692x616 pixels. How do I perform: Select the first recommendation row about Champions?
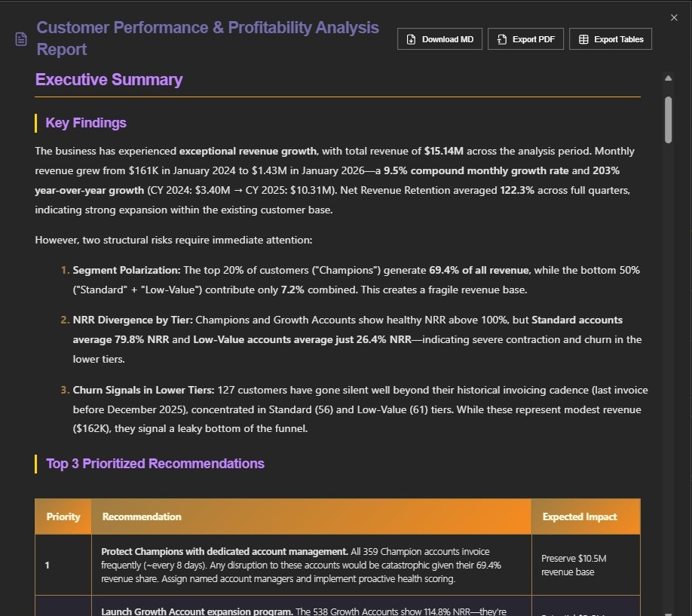pos(302,565)
